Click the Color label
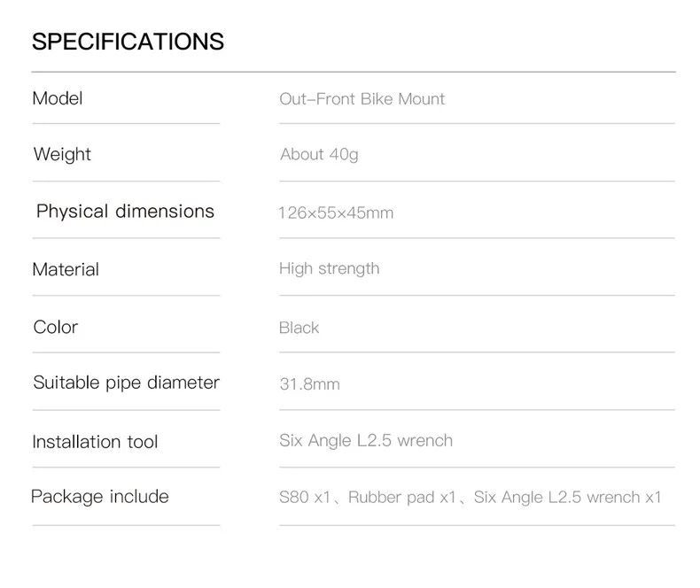The image size is (700, 588). [x=56, y=327]
